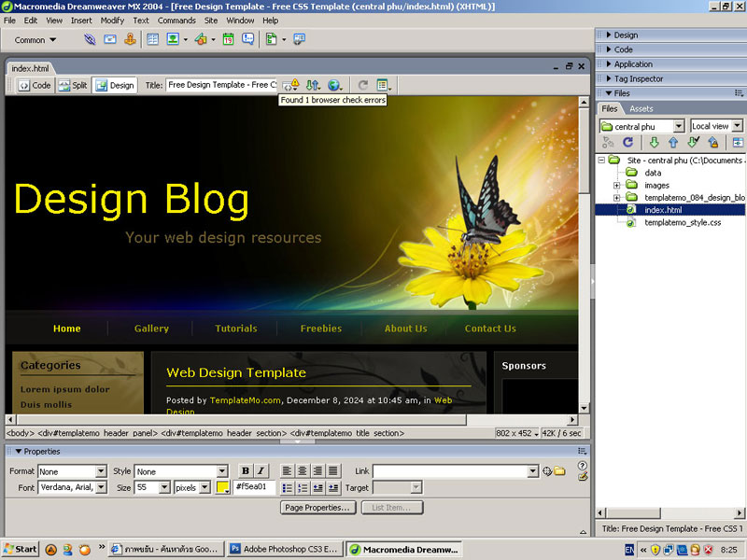This screenshot has width=747, height=560.
Task: Toggle Bold formatting
Action: (x=246, y=471)
